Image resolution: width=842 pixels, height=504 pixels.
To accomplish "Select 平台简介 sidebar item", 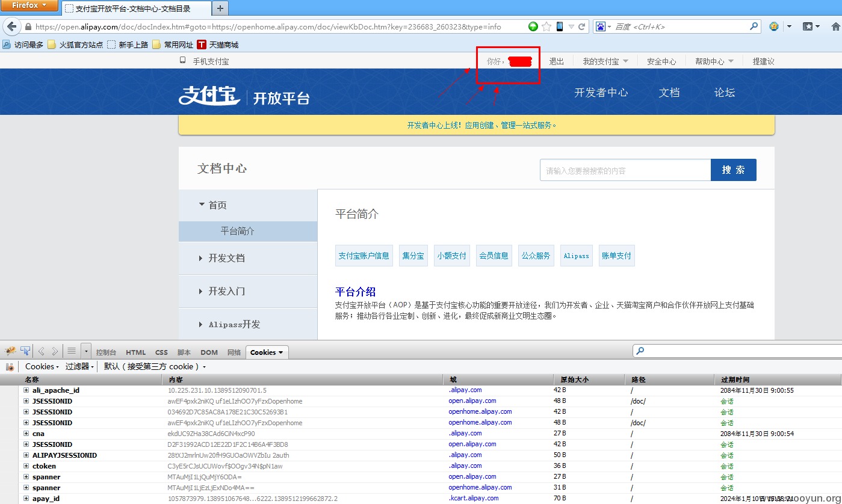I will (x=248, y=231).
